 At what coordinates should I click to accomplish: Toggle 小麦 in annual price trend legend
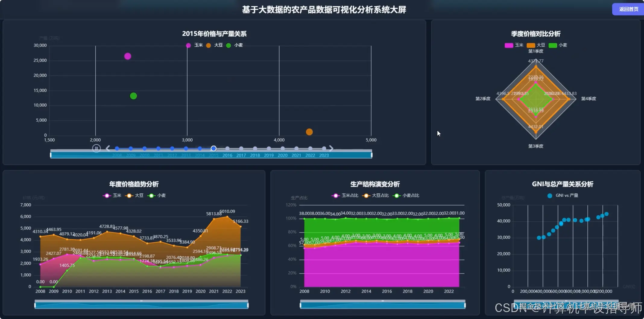coord(156,195)
